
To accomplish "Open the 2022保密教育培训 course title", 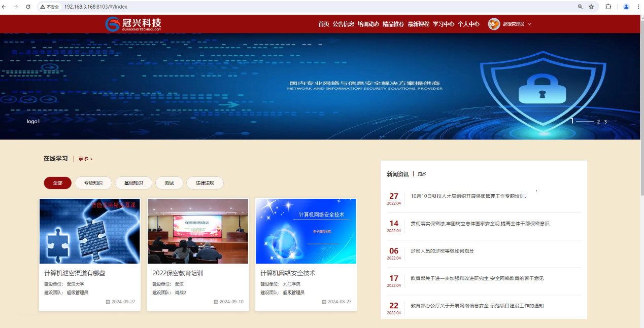I will point(178,273).
